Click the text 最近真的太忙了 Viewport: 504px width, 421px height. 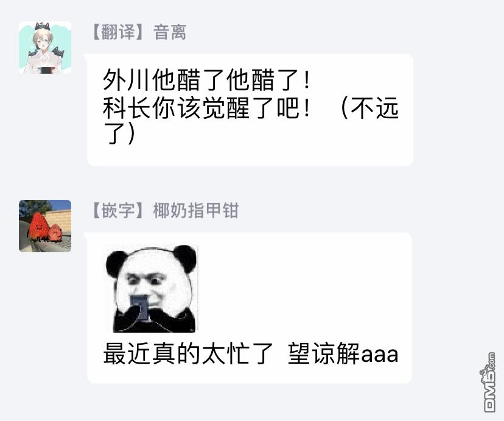click(188, 353)
